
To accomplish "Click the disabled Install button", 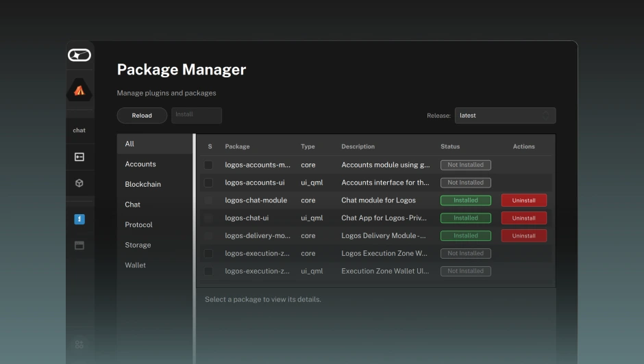I will click(197, 116).
